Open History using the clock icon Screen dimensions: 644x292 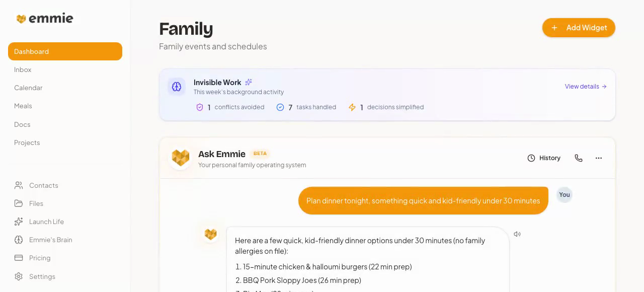point(531,158)
